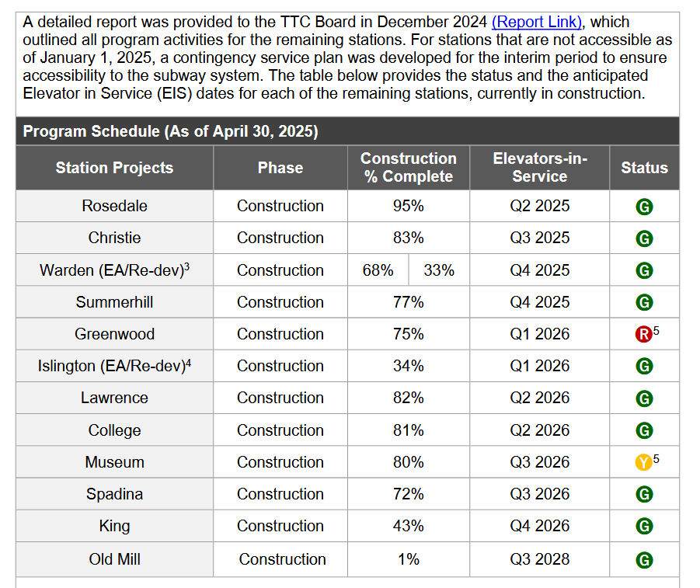
Task: Click the Program Schedule title bar
Action: [171, 131]
